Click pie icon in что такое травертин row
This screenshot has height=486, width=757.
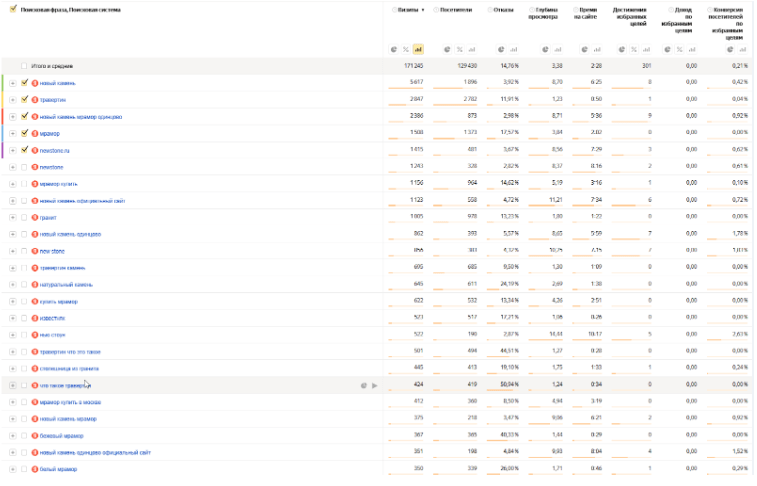(364, 386)
